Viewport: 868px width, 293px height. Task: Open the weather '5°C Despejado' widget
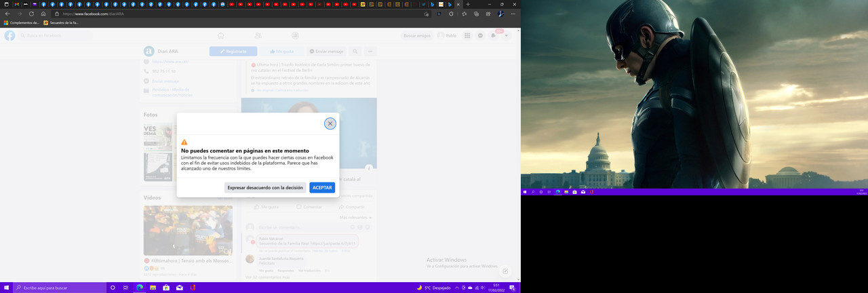(x=434, y=288)
